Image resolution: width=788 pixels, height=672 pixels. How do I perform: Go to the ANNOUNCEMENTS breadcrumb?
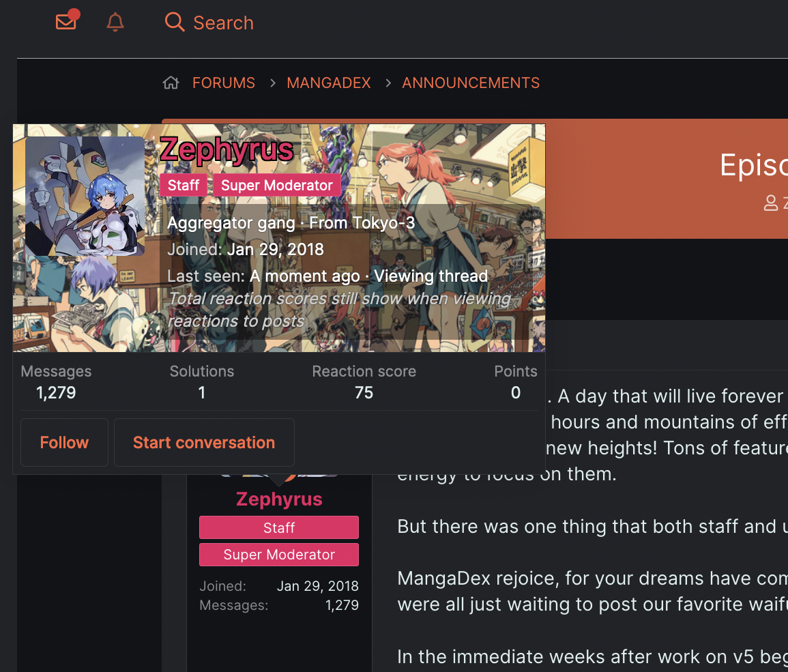470,83
